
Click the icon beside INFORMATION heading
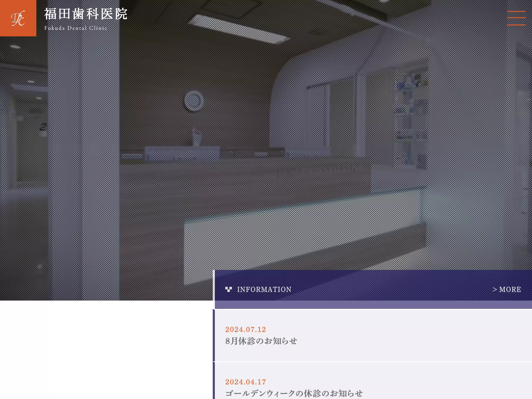coord(229,289)
